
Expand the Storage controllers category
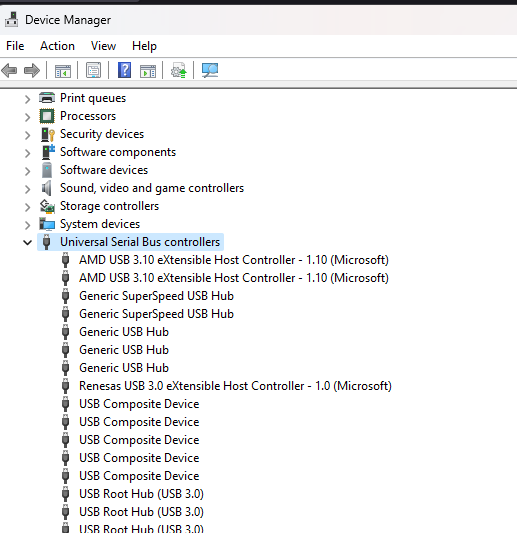[27, 207]
